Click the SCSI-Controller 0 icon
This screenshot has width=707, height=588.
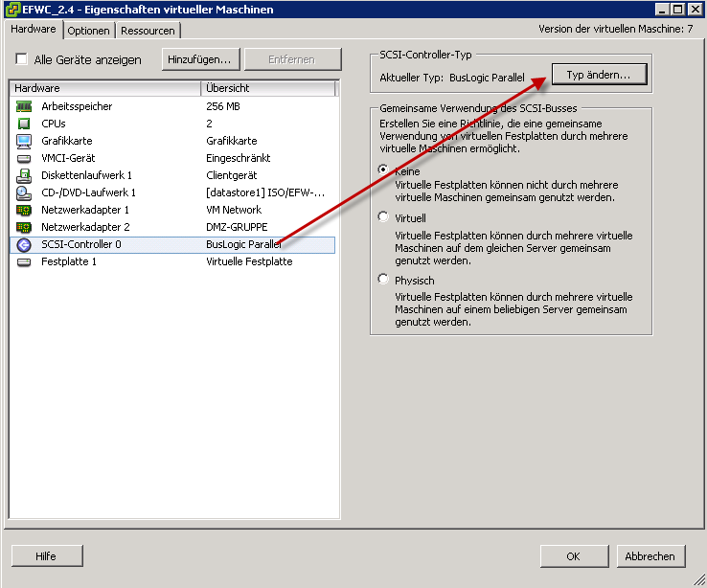pyautogui.click(x=24, y=244)
